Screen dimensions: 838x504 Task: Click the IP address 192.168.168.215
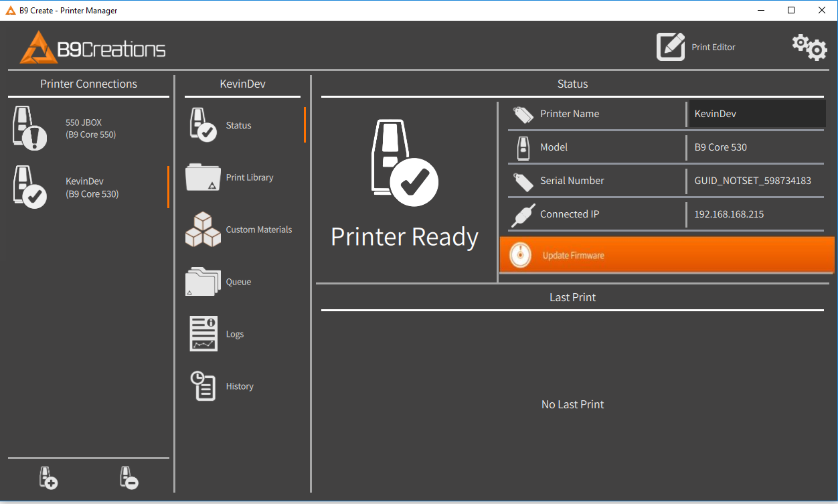(730, 214)
